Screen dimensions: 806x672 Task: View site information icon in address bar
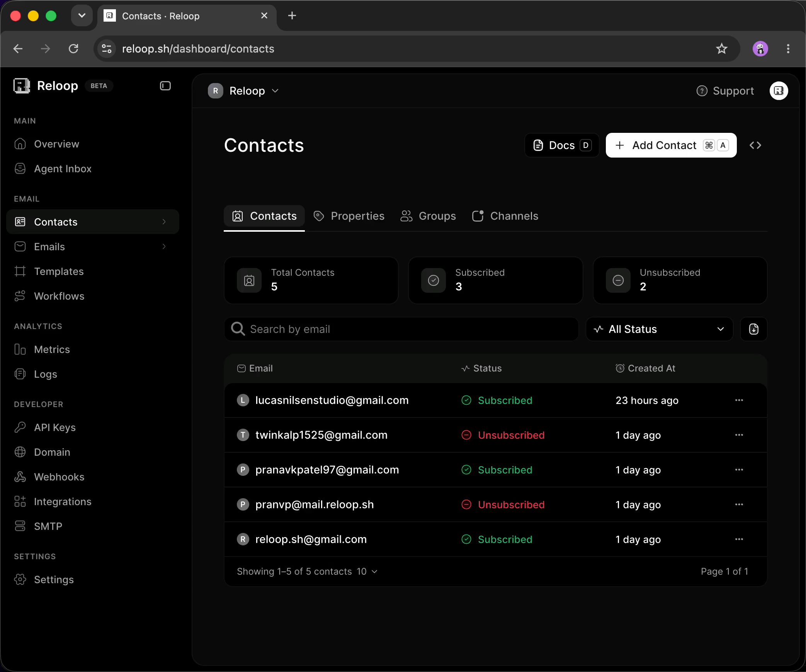click(x=106, y=49)
